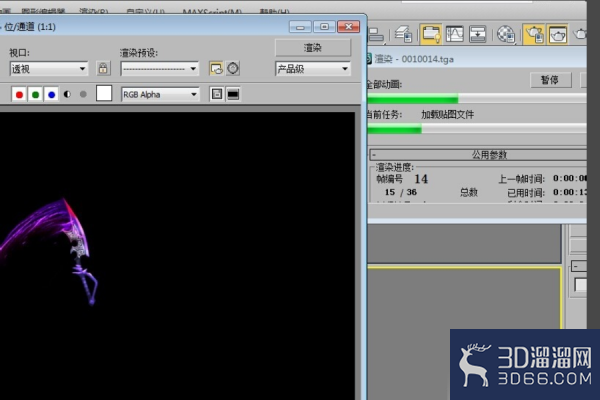The height and width of the screenshot is (400, 600).
Task: Open Render Setup teapot icon in main toolbar
Action: (x=534, y=34)
